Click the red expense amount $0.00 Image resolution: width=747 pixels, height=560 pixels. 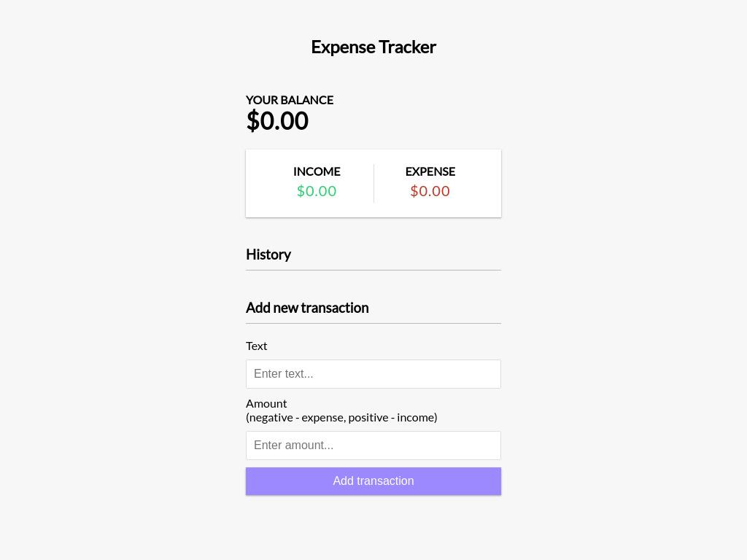point(430,191)
